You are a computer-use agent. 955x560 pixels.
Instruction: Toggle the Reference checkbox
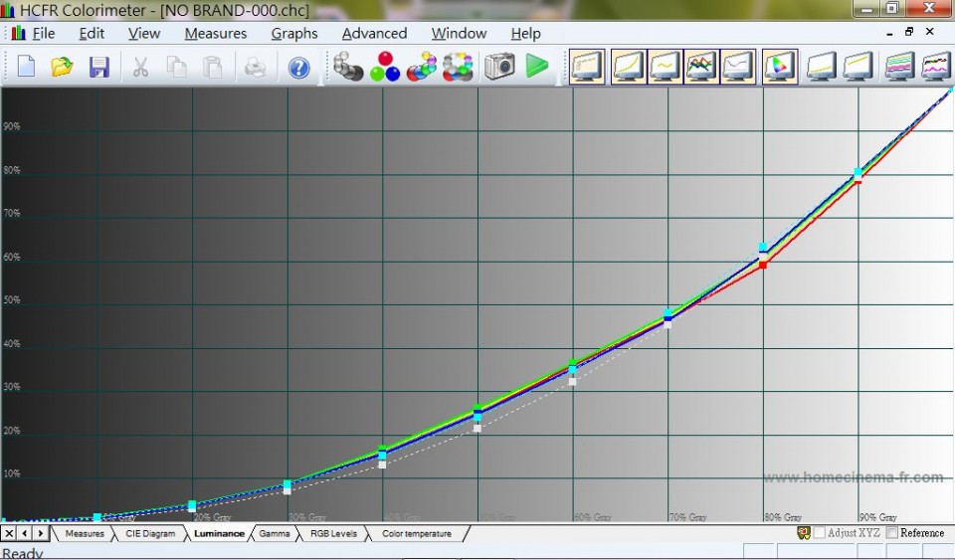tap(892, 533)
